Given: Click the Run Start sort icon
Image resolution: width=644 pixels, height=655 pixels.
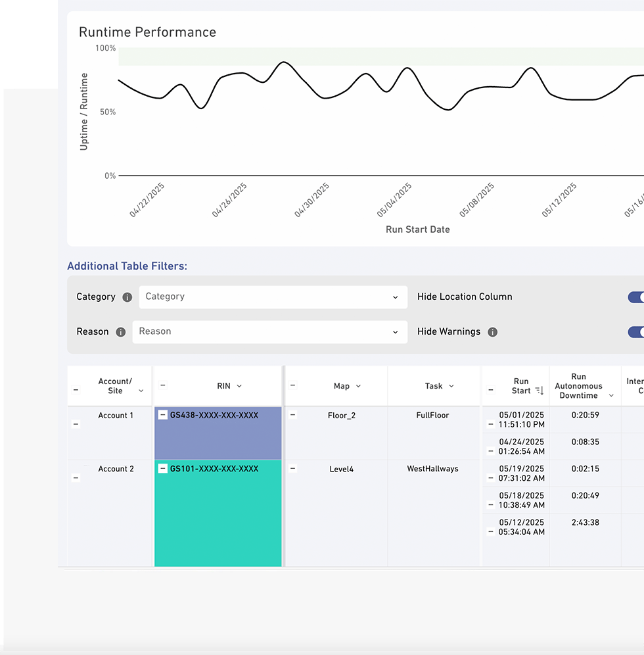Looking at the screenshot, I should pyautogui.click(x=540, y=391).
